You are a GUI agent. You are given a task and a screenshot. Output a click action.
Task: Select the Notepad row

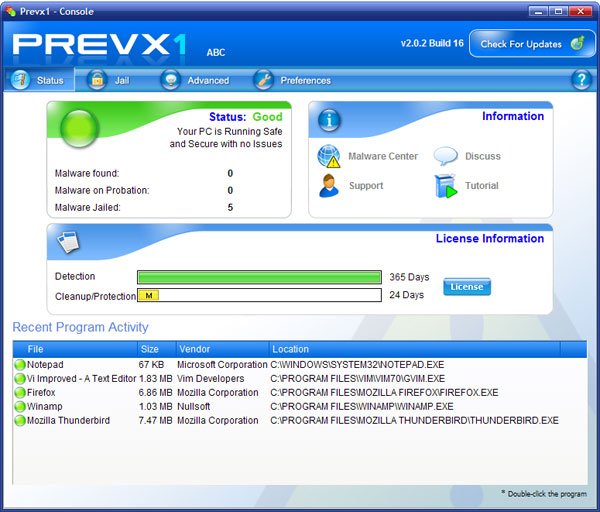[300, 365]
